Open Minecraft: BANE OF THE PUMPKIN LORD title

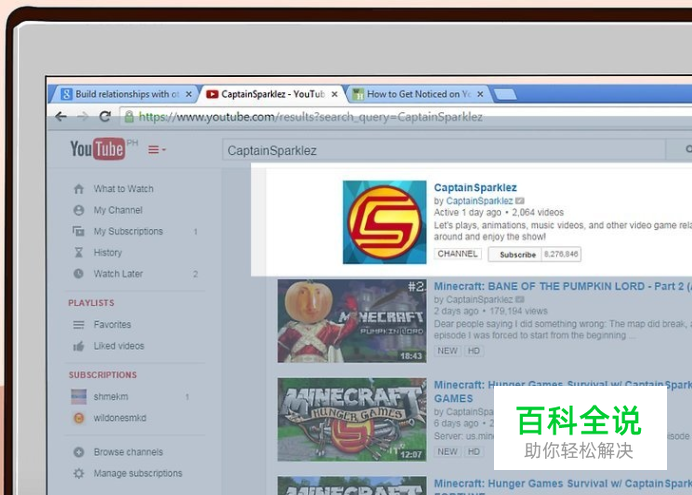[563, 286]
